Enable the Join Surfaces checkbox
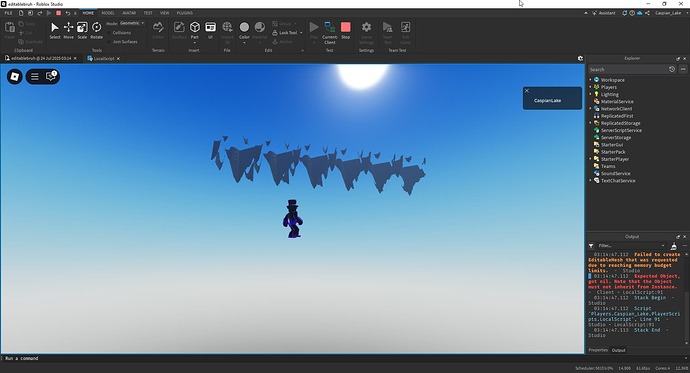The image size is (690, 373). (x=109, y=42)
